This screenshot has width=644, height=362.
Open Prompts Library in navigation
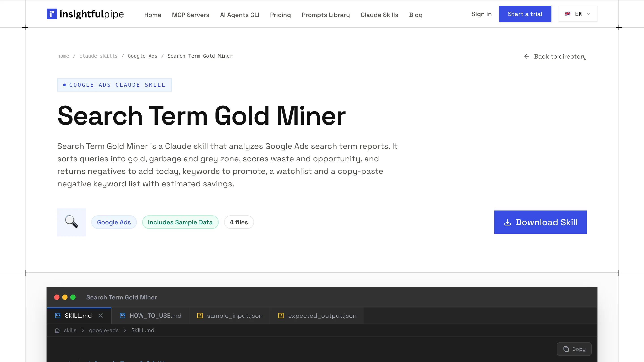coord(326,15)
